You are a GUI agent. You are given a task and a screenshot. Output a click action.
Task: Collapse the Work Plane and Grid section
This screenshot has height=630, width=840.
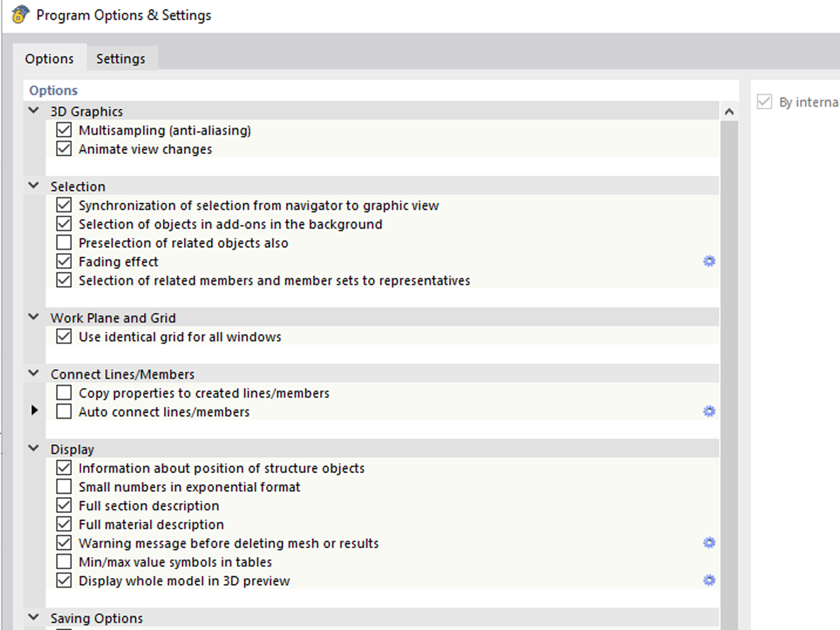pyautogui.click(x=33, y=317)
